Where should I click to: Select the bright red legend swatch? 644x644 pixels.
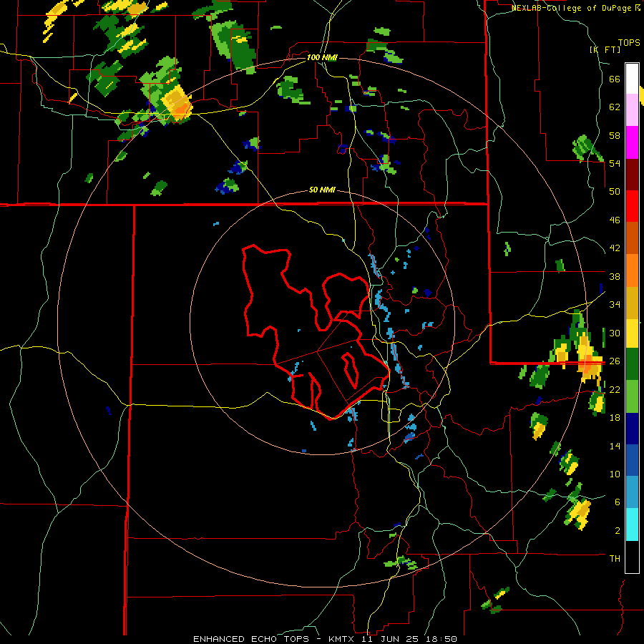632,206
